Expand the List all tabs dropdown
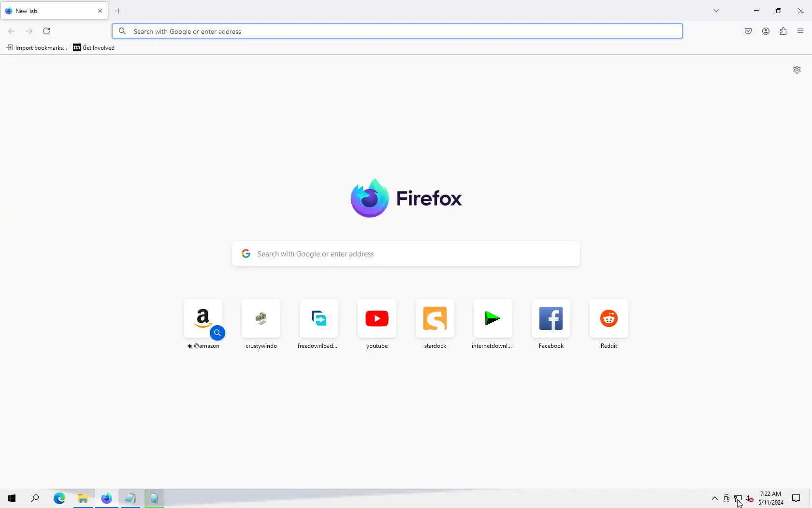 [716, 11]
